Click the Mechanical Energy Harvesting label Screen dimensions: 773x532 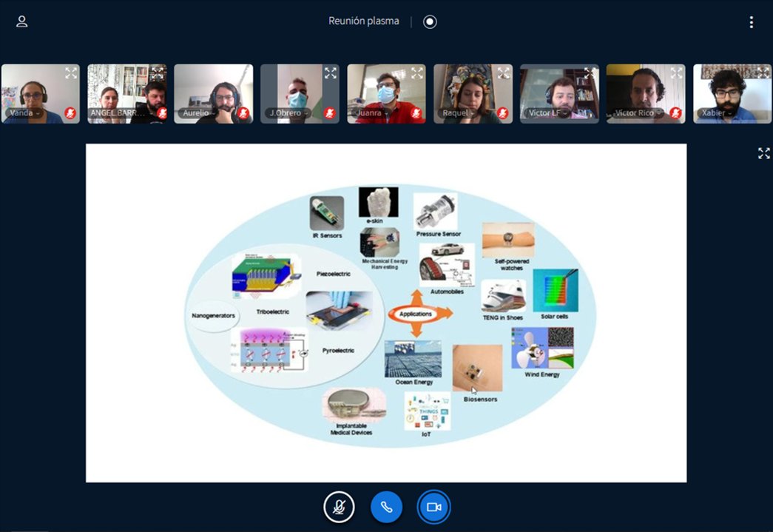tap(385, 264)
